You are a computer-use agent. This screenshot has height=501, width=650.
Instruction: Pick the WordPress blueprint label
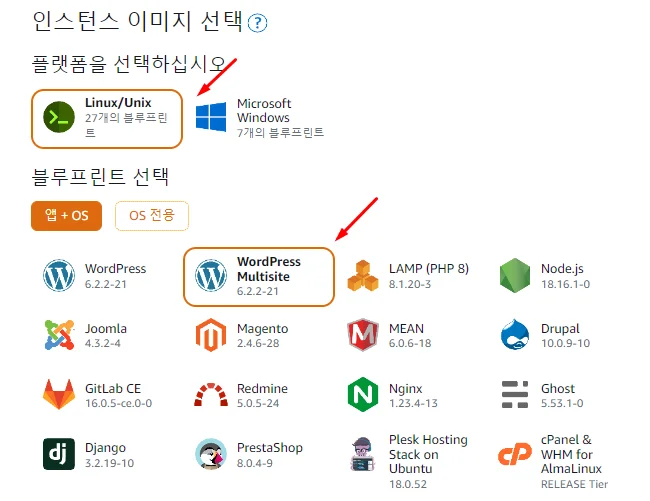tap(115, 269)
